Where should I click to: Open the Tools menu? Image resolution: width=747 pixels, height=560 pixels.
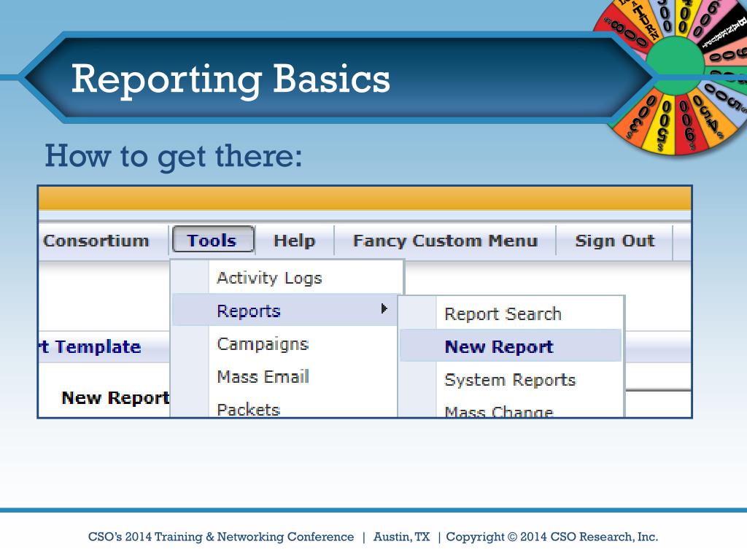(x=213, y=239)
